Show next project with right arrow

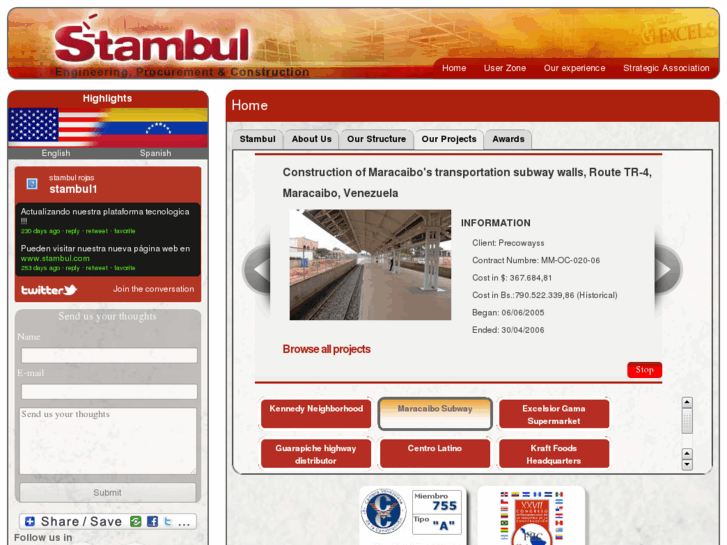click(668, 269)
